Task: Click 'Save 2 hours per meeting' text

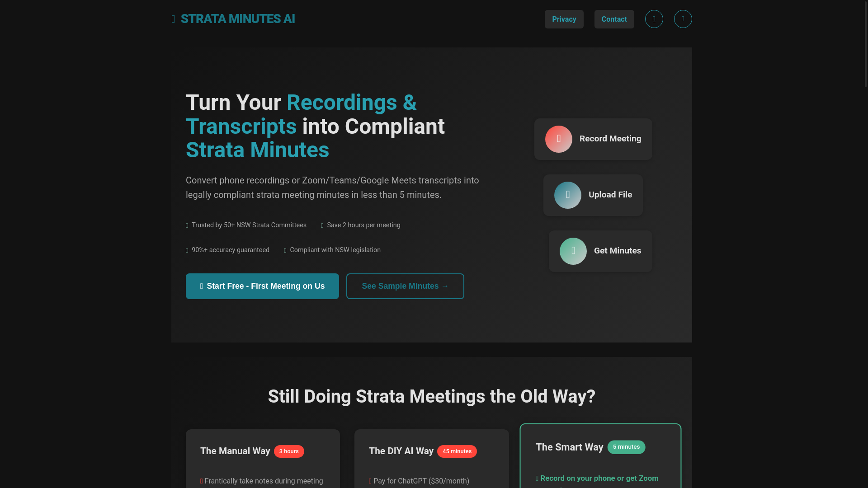Action: (363, 225)
